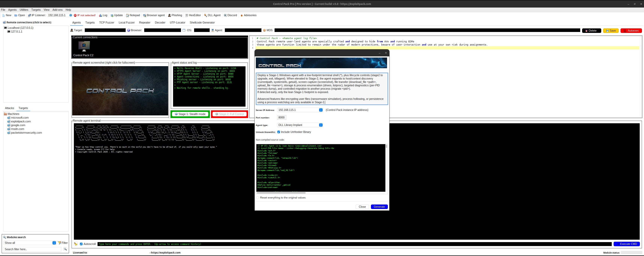Click the blue Generate button
The height and width of the screenshot is (256, 644).
(x=379, y=207)
